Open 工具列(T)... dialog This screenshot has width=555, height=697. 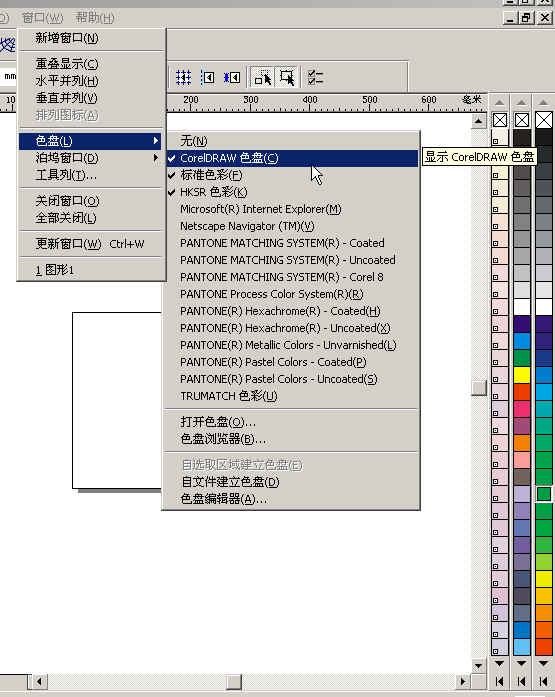90,175
